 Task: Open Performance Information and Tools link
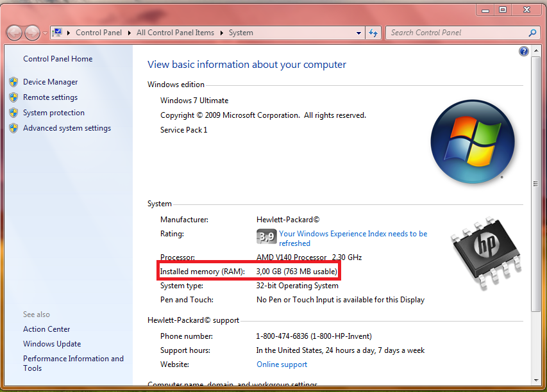tap(73, 363)
